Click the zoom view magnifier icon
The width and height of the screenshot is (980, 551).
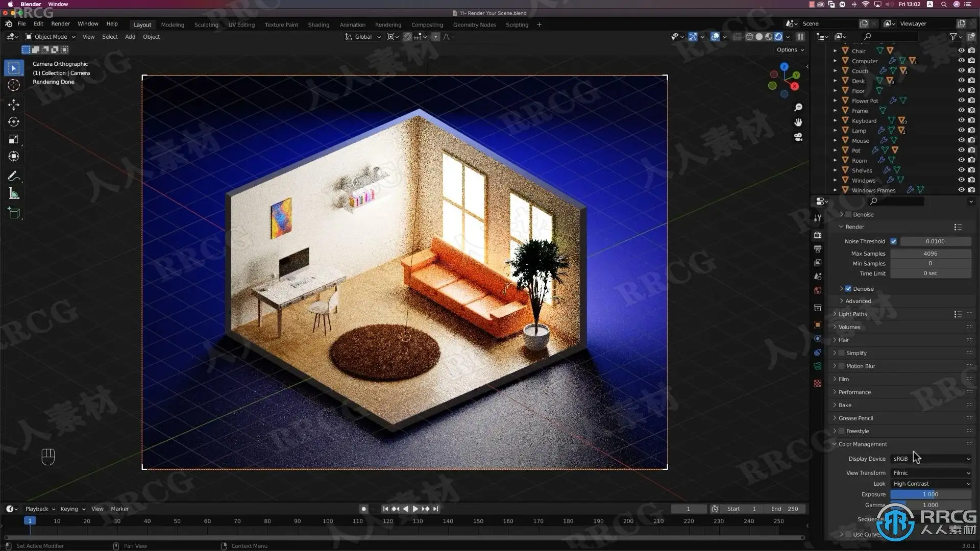point(798,107)
